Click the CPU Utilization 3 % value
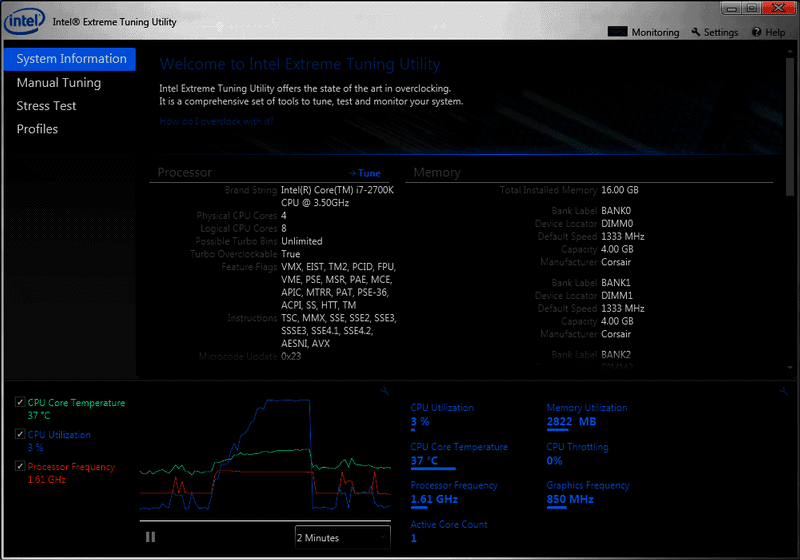The width and height of the screenshot is (800, 560). (x=420, y=422)
